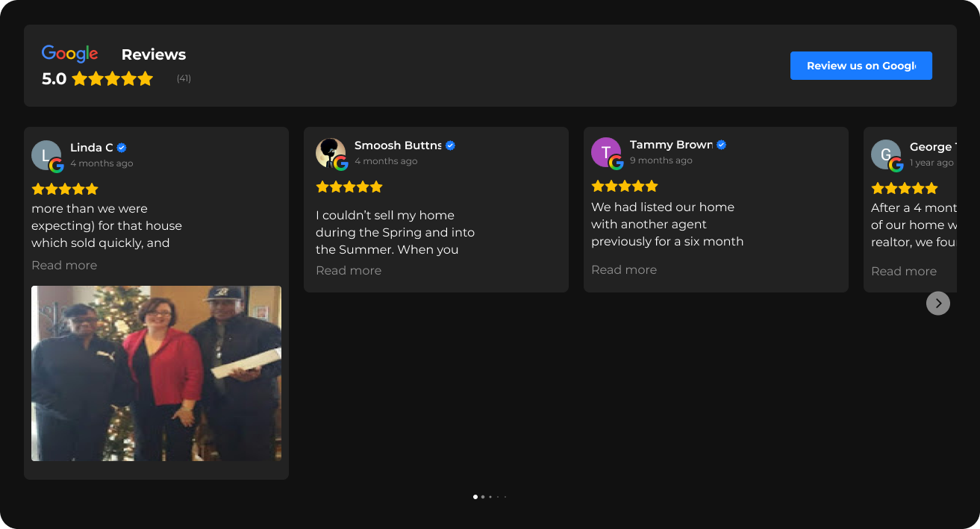Click Smoosh Buttns' profile avatar

point(331,153)
